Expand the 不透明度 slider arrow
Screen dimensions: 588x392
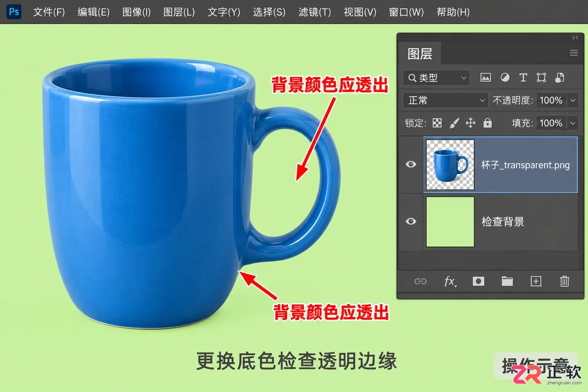coord(572,100)
